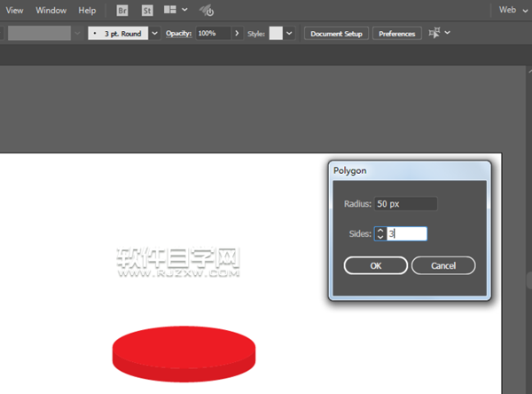Open the View menu
The height and width of the screenshot is (394, 532).
coord(15,11)
